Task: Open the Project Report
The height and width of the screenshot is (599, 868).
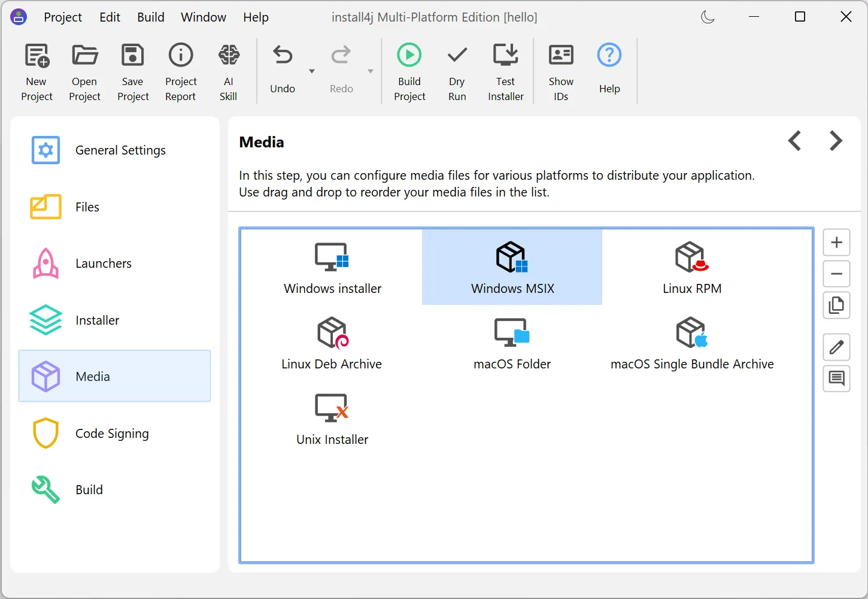Action: (181, 72)
